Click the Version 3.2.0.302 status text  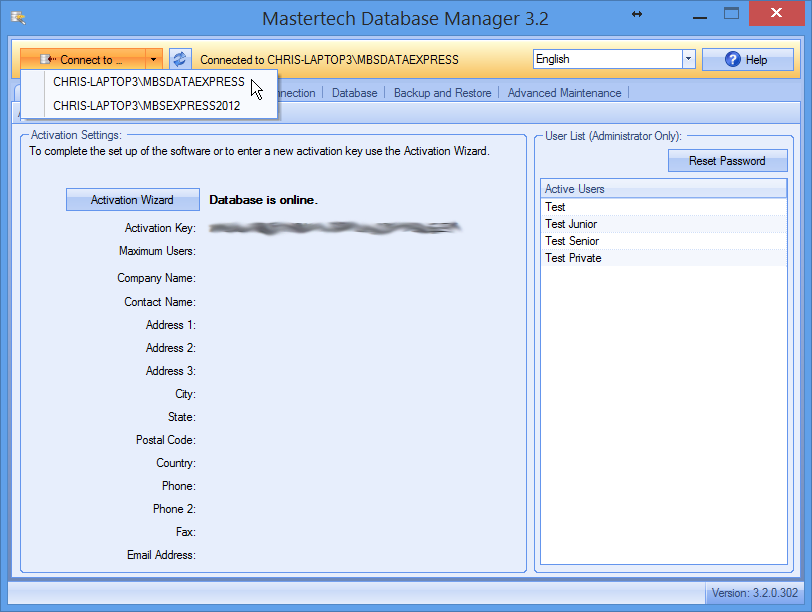[755, 593]
